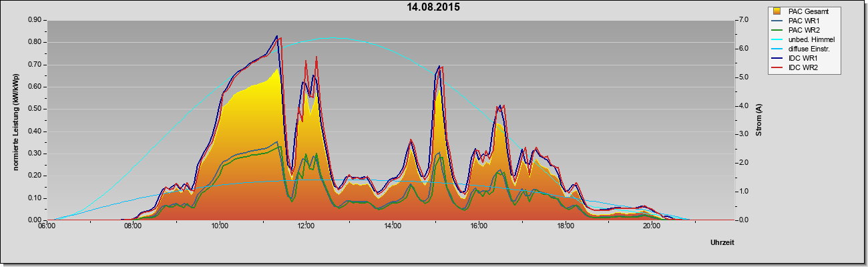
Task: Click the Strom (A) axis title
Action: 759,120
